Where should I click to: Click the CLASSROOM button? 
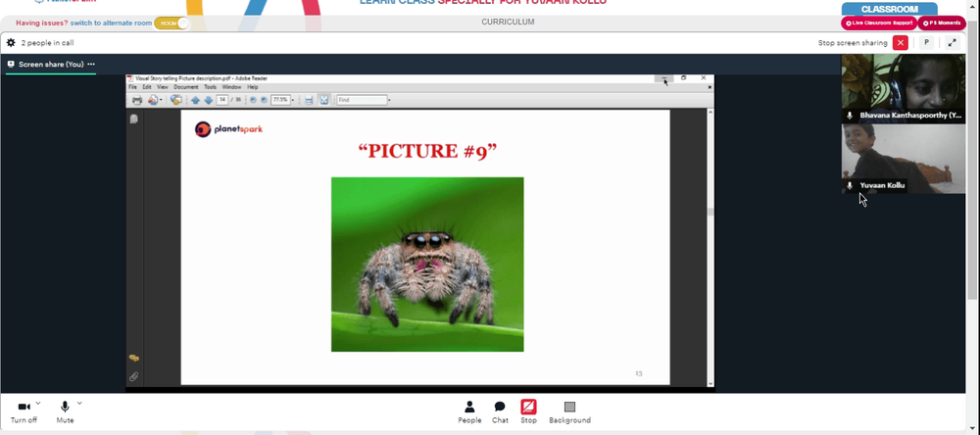(890, 9)
